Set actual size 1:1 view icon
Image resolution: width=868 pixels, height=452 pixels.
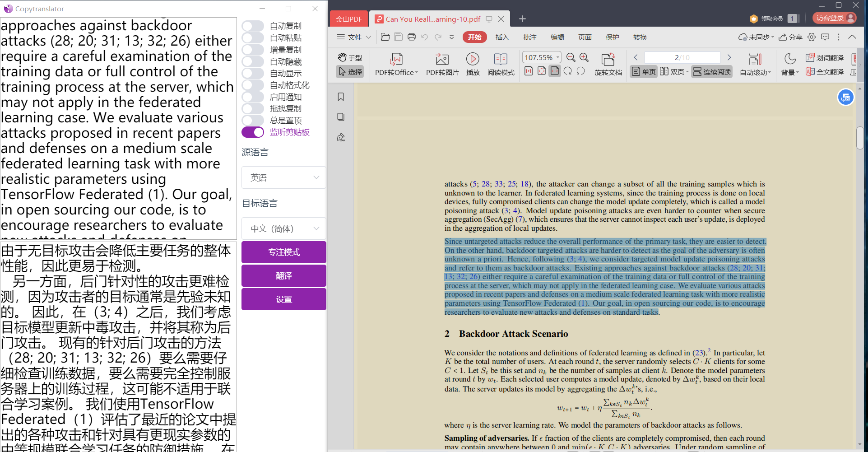[x=528, y=71]
